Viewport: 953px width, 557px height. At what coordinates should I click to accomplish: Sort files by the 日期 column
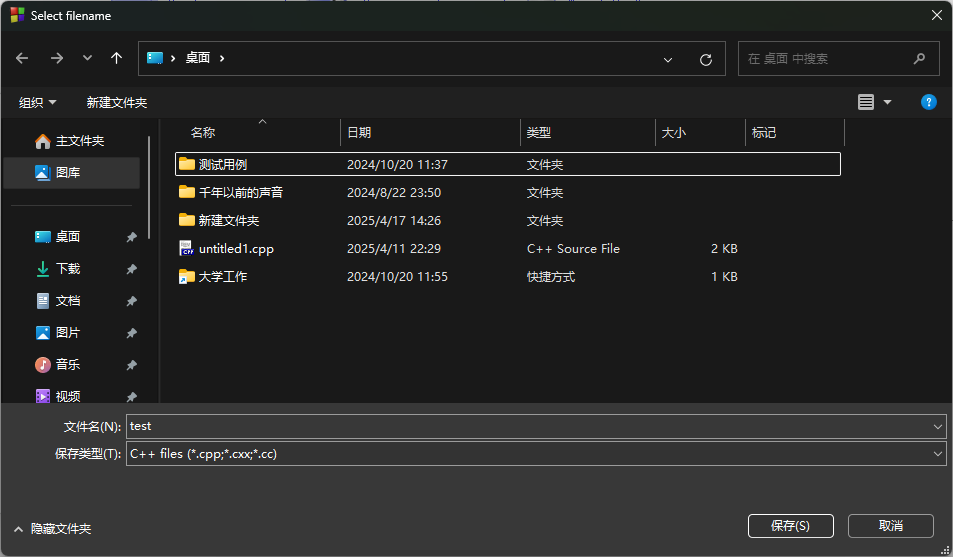tap(359, 133)
